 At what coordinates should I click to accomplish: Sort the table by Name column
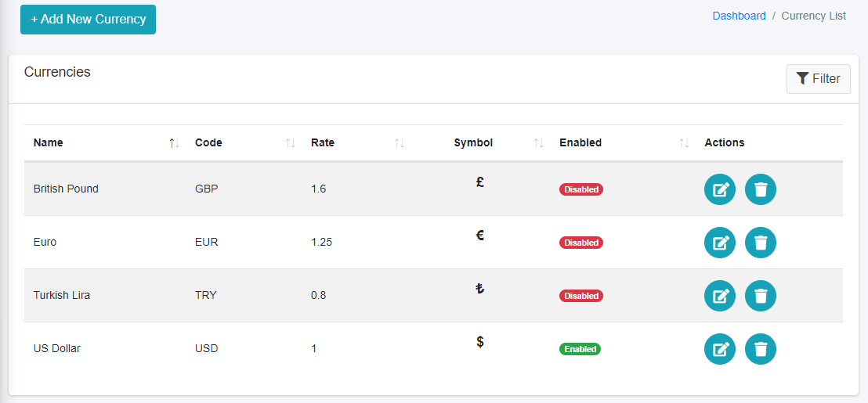click(49, 142)
